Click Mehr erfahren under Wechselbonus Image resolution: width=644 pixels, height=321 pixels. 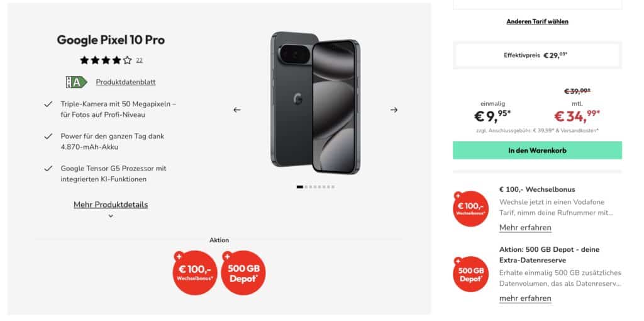pos(525,227)
